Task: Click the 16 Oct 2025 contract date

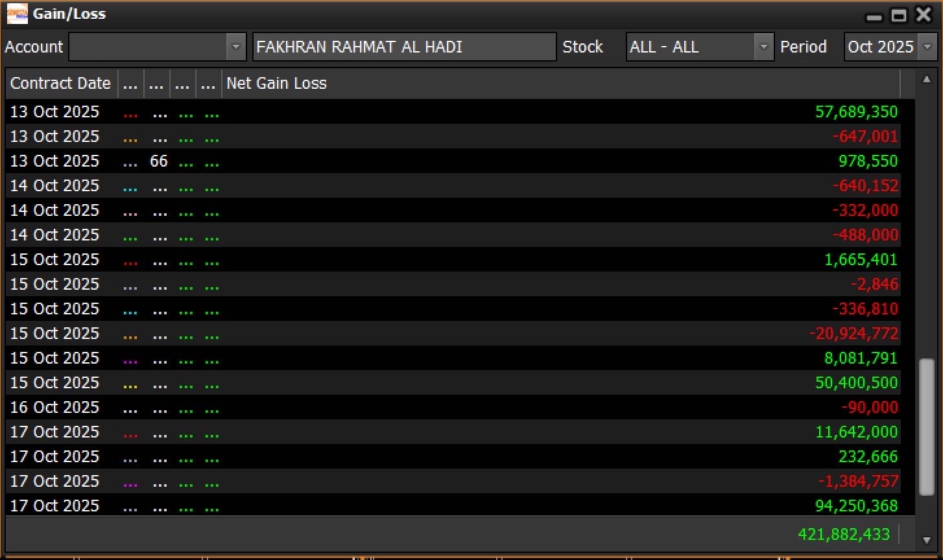Action: [54, 407]
